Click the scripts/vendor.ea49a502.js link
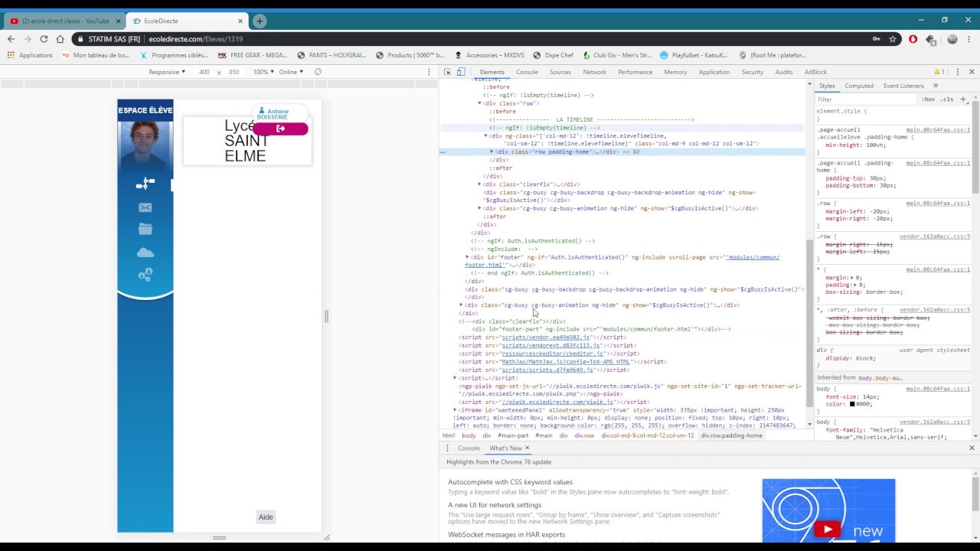The height and width of the screenshot is (551, 980). [x=546, y=337]
